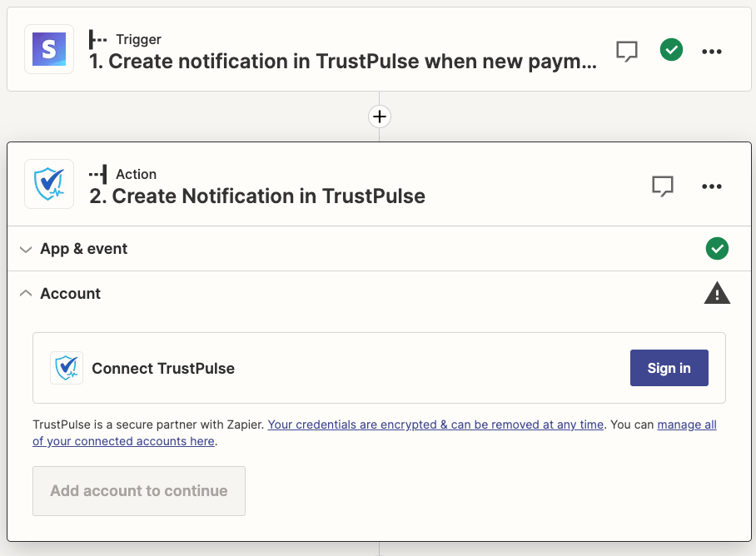
Task: Open comment icon on action step 2
Action: (662, 186)
